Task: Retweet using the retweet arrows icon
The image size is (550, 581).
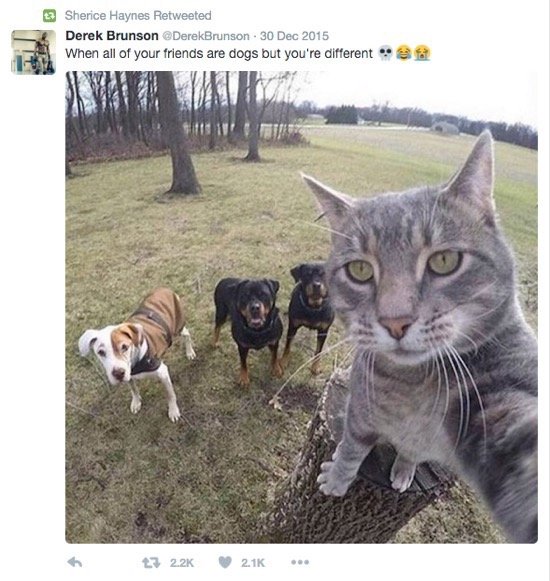Action: [x=151, y=563]
